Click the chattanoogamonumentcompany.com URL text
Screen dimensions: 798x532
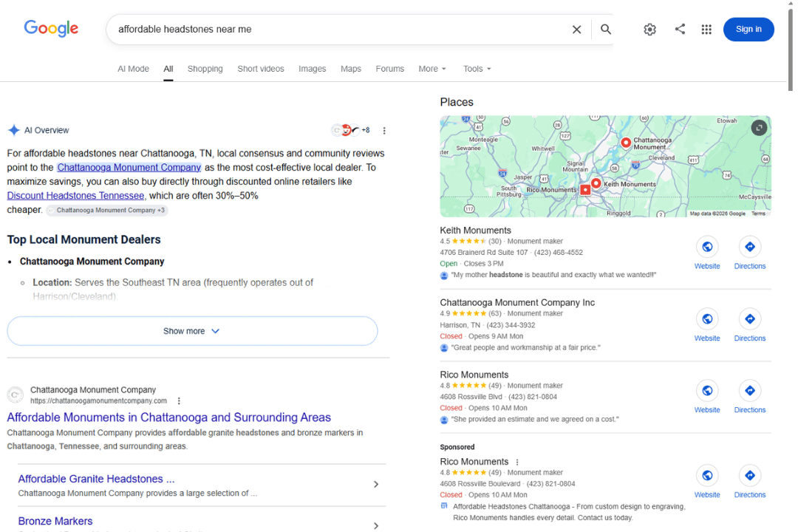tap(99, 401)
